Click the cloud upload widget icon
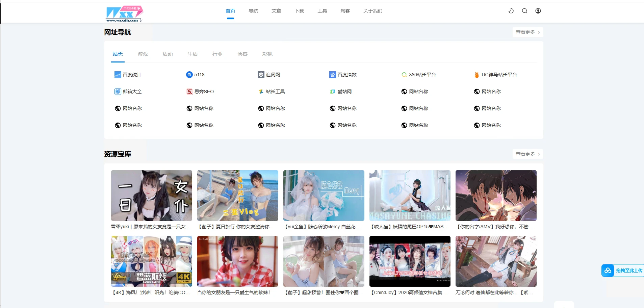 point(608,271)
